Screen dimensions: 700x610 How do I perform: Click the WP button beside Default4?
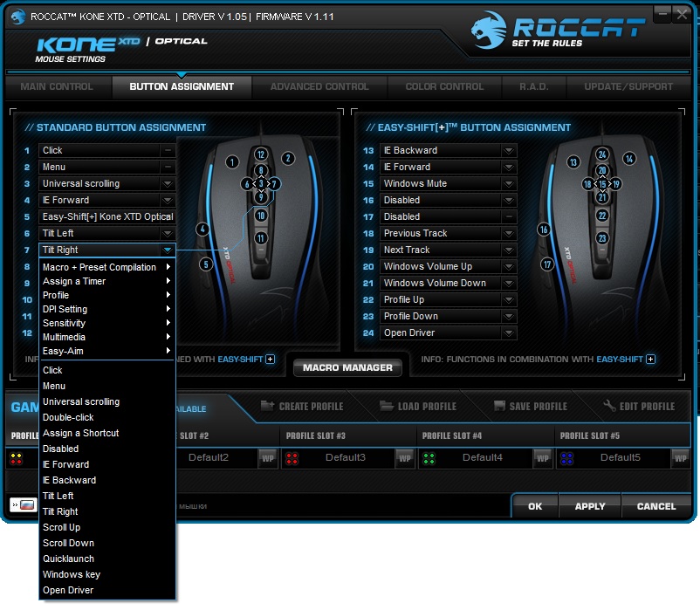[x=542, y=458]
